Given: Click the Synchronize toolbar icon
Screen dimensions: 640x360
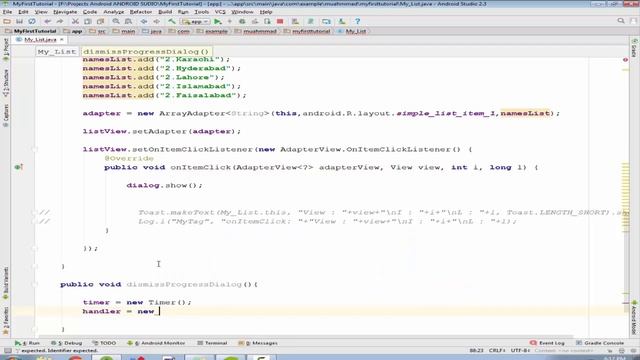Looking at the screenshot, I should pos(32,21).
